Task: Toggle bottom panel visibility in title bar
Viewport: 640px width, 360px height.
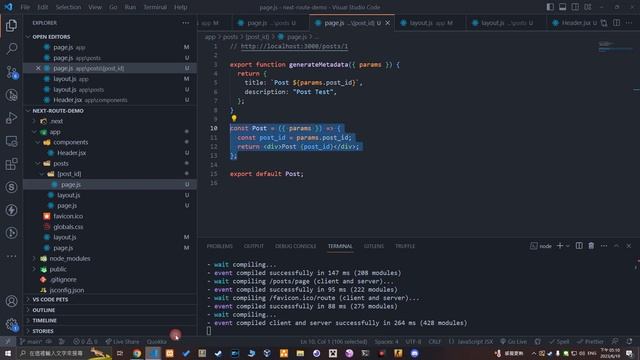Action: tap(562, 7)
